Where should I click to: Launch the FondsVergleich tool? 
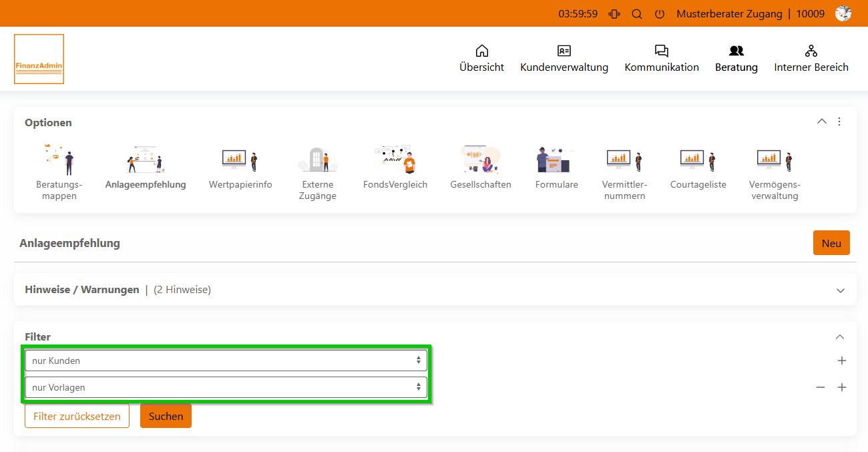coord(395,160)
